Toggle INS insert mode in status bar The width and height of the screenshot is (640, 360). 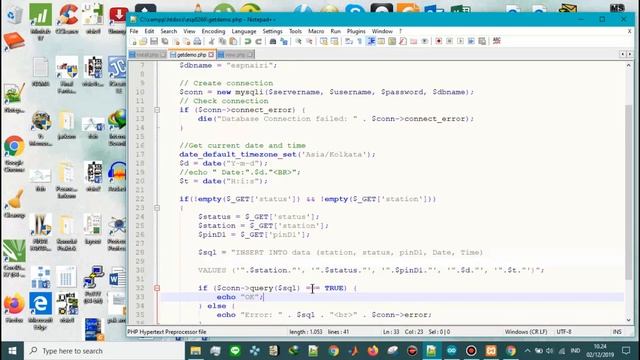(x=617, y=332)
